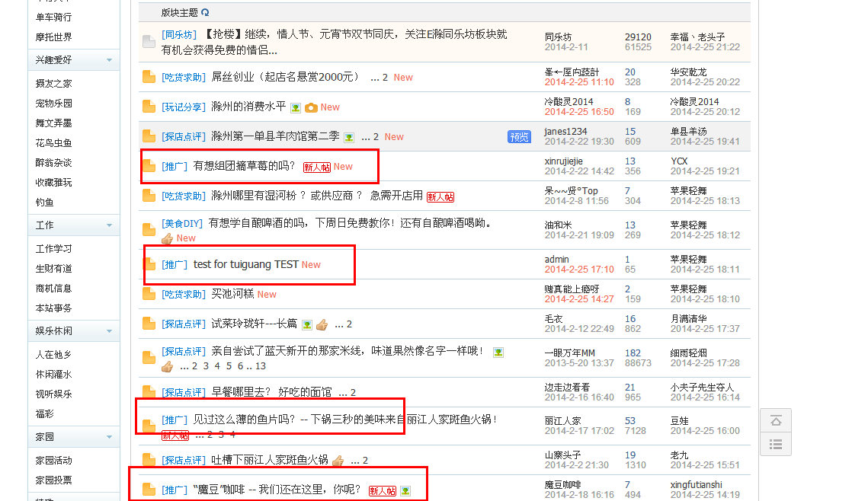This screenshot has height=501, width=868.
Task: Open the 宠物乐园 sidebar forum
Action: point(53,104)
